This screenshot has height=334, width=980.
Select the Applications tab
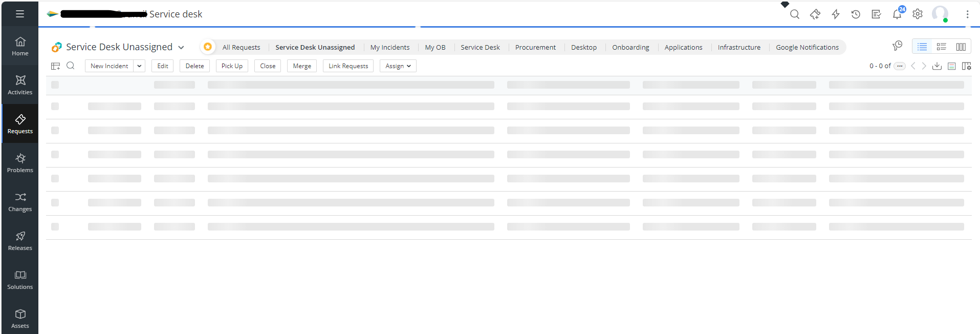click(683, 47)
